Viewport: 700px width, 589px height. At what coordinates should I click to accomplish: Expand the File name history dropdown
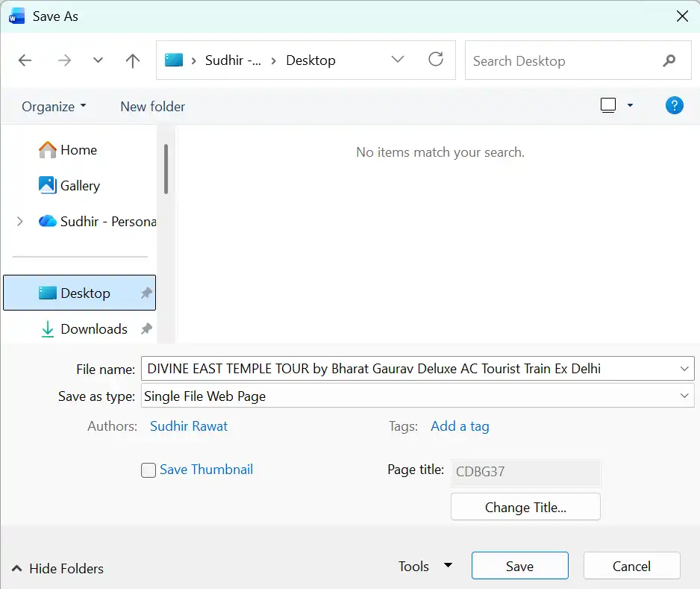(684, 368)
